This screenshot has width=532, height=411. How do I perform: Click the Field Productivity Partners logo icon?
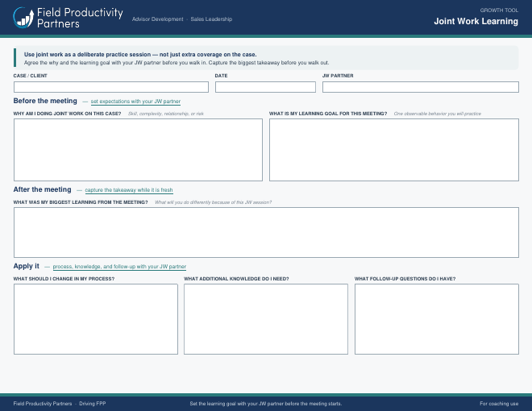[x=23, y=18]
